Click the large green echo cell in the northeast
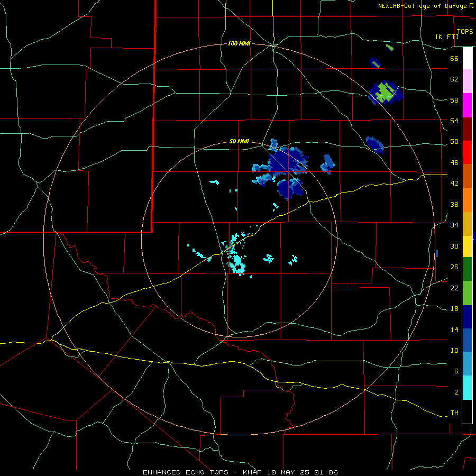 point(386,92)
